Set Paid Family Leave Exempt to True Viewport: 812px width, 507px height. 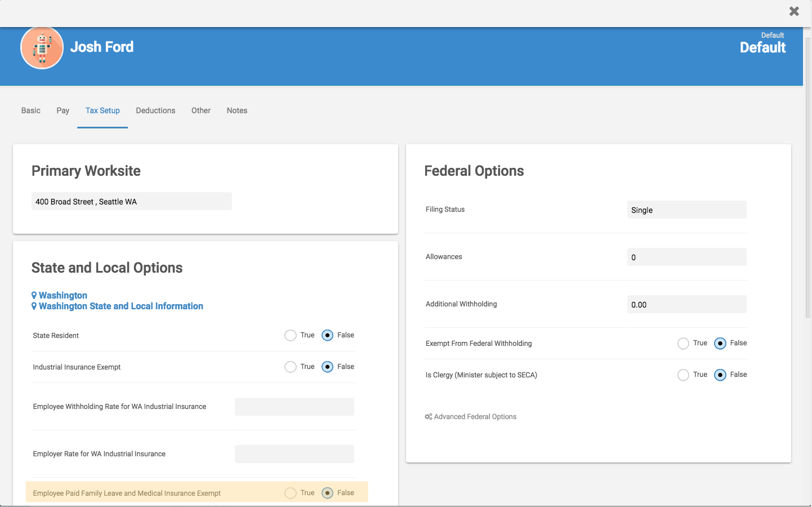(291, 493)
